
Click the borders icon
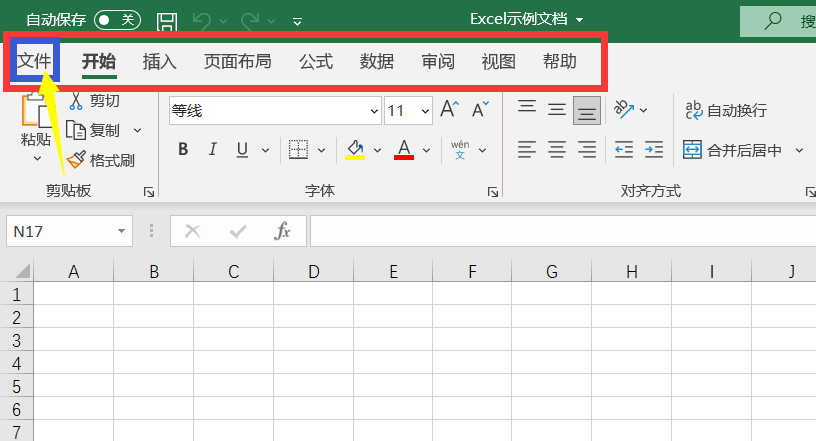[x=298, y=150]
